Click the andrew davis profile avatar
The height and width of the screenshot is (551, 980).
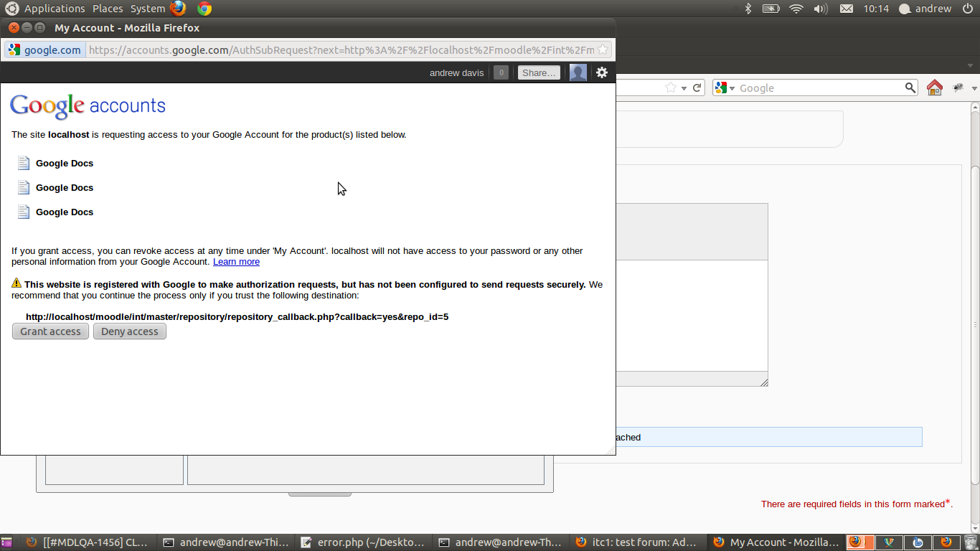[x=578, y=72]
